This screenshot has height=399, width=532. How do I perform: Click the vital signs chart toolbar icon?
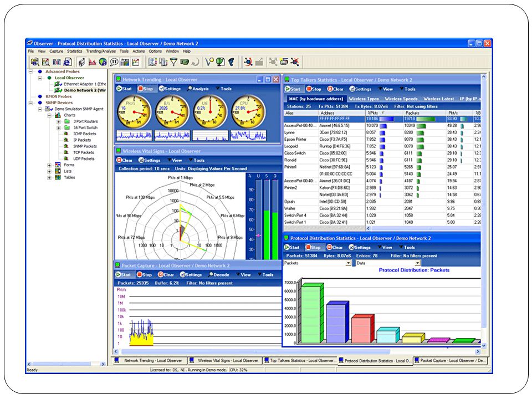pos(136,62)
